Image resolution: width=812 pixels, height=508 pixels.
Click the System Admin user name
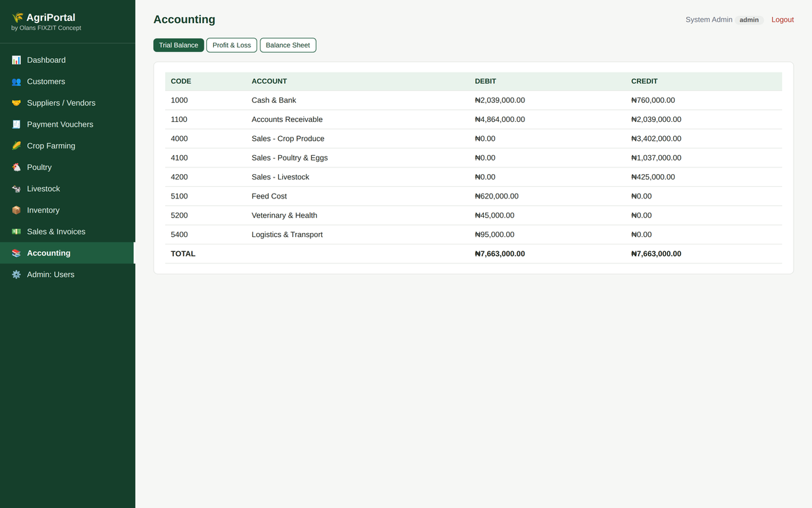pyautogui.click(x=708, y=20)
